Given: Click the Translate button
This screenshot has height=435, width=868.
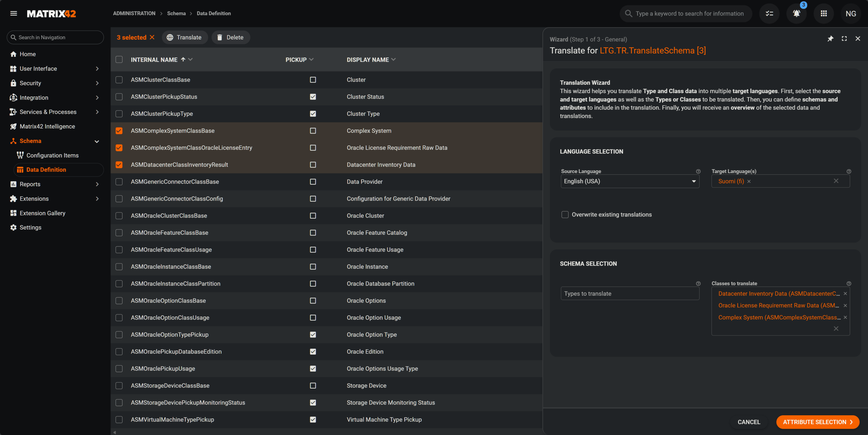Looking at the screenshot, I should click(x=185, y=37).
